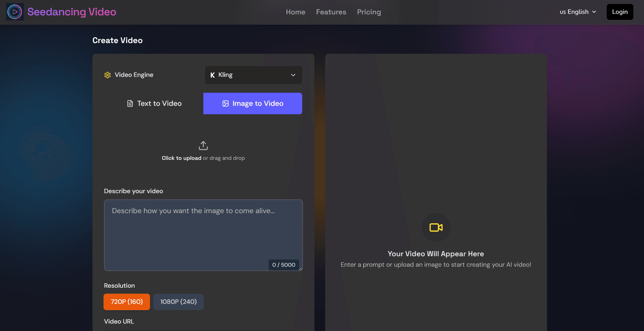Click the upload arrow icon
Screen dimensions: 644x331
point(203,145)
